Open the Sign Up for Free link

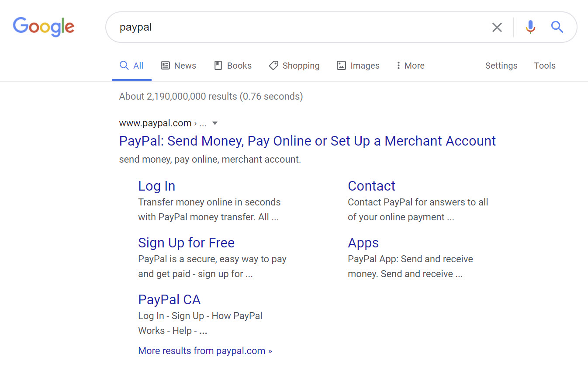tap(186, 243)
